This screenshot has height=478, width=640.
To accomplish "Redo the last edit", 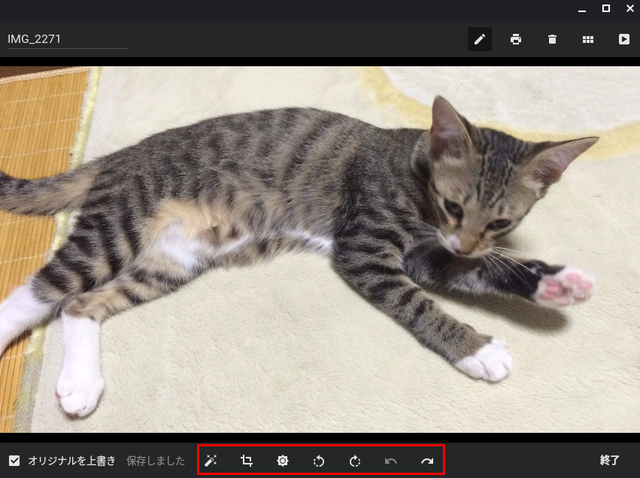I will (x=427, y=461).
